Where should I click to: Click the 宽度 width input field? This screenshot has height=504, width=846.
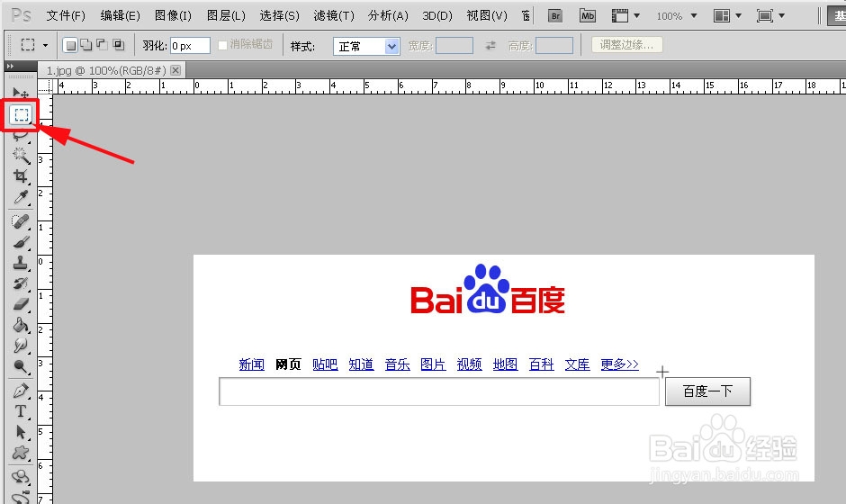coord(454,46)
